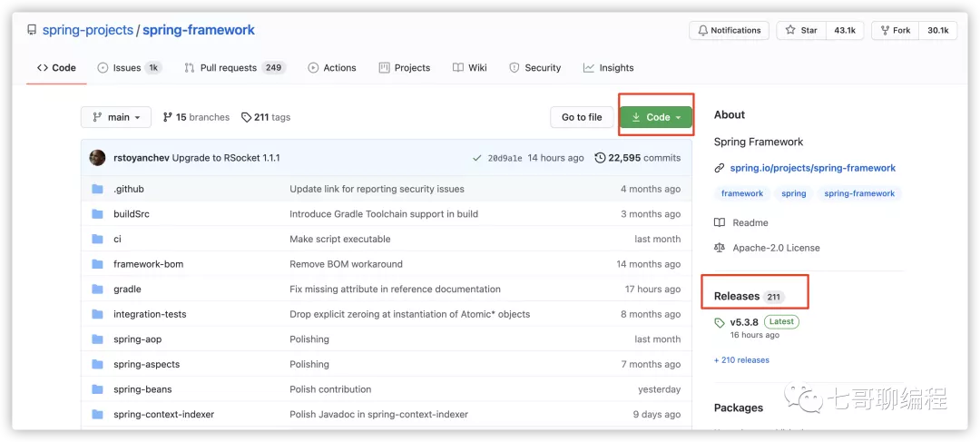Click the Polish contribution commit message
This screenshot has height=442, width=980.
330,388
